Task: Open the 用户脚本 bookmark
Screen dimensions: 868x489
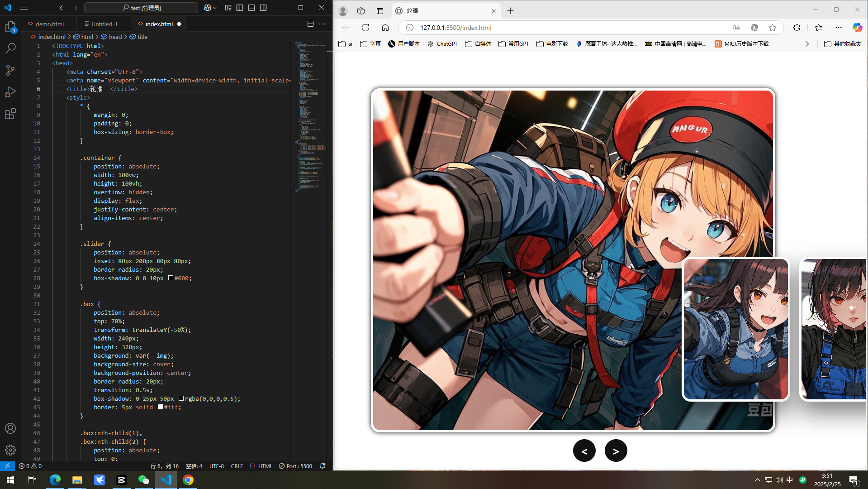Action: coord(404,44)
